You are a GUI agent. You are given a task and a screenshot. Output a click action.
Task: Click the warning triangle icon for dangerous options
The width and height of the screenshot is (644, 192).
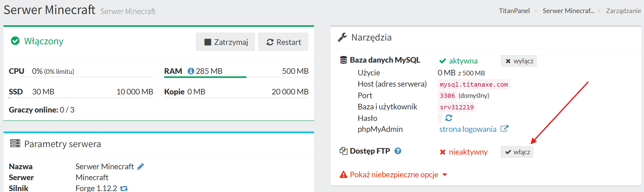[343, 175]
